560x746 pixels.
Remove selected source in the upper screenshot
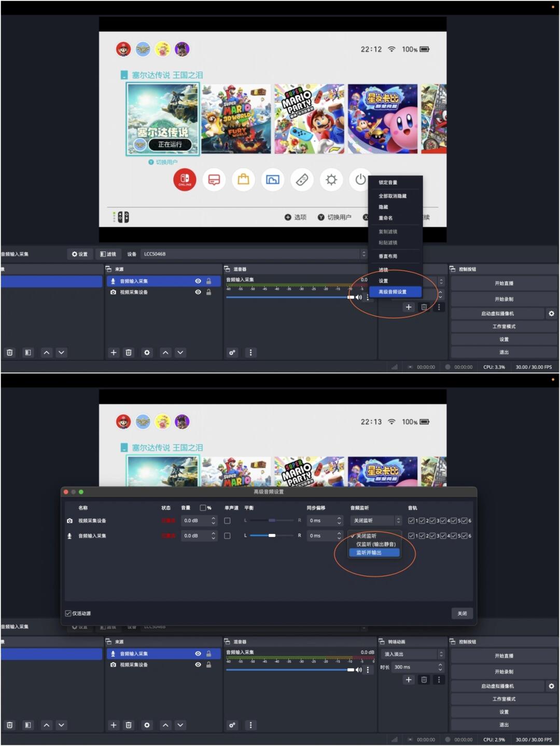click(x=129, y=353)
